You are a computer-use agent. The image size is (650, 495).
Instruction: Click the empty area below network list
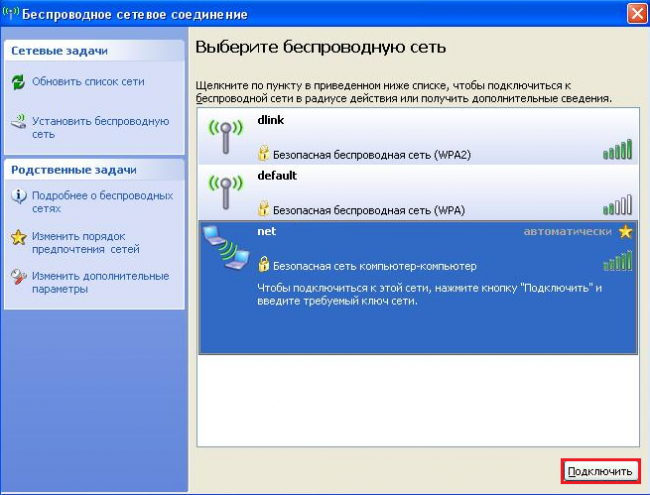pyautogui.click(x=417, y=400)
